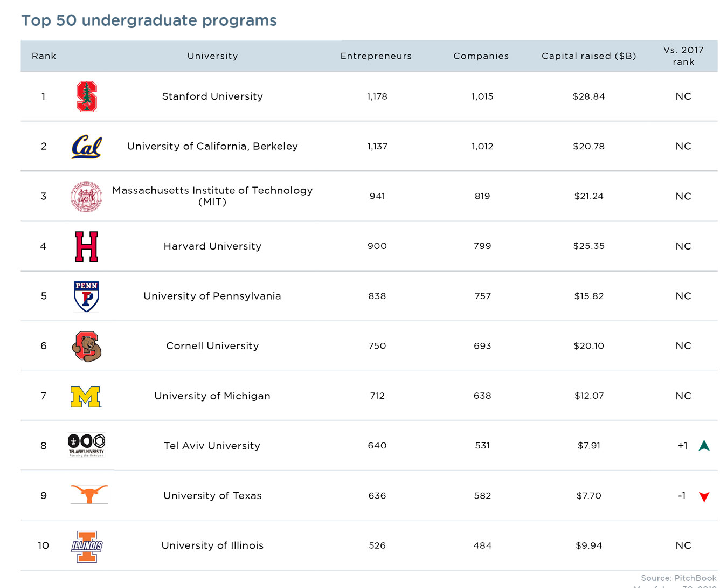Click the Michigan yellow M logo
Viewport: 727px width, 588px height.
coord(86,396)
